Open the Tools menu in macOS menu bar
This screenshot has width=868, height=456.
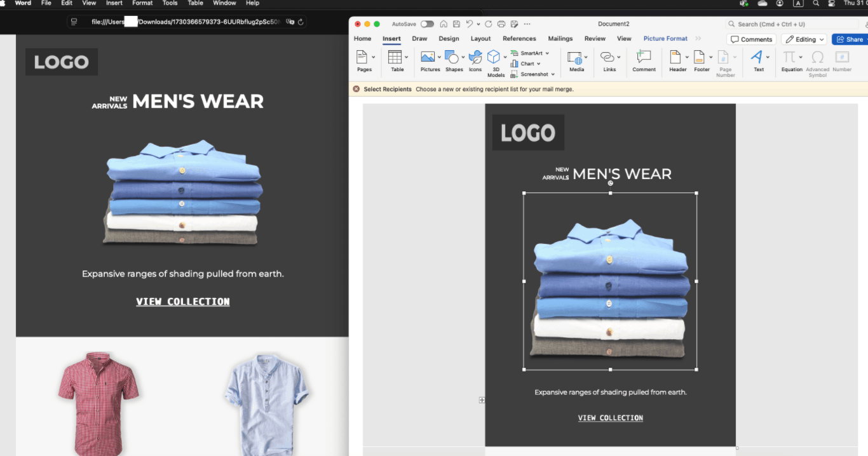pyautogui.click(x=170, y=3)
